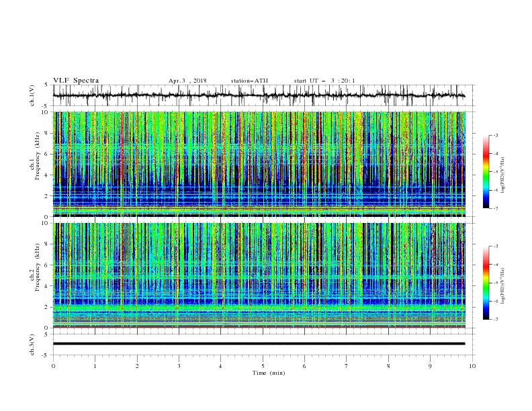Click the ch.3 flat black signal trace
The height and width of the screenshot is (411, 532).
[259, 344]
